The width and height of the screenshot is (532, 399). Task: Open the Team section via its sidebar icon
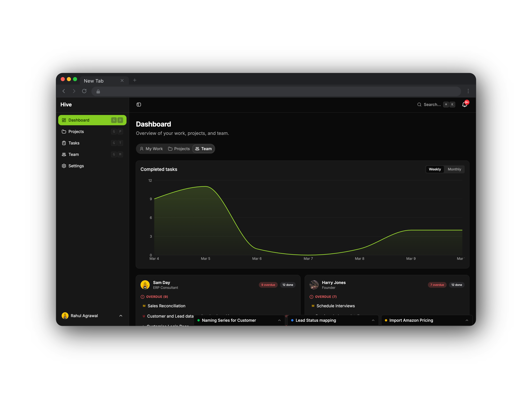(64, 154)
